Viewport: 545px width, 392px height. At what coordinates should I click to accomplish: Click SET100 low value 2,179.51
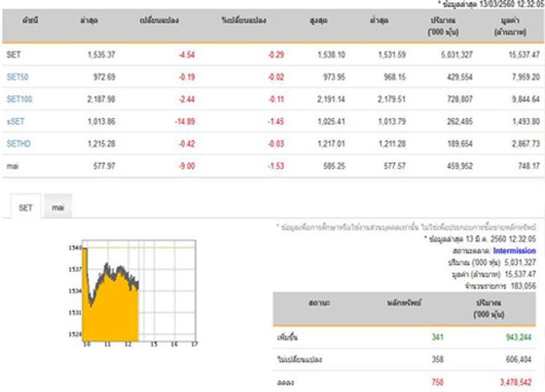[x=392, y=99]
